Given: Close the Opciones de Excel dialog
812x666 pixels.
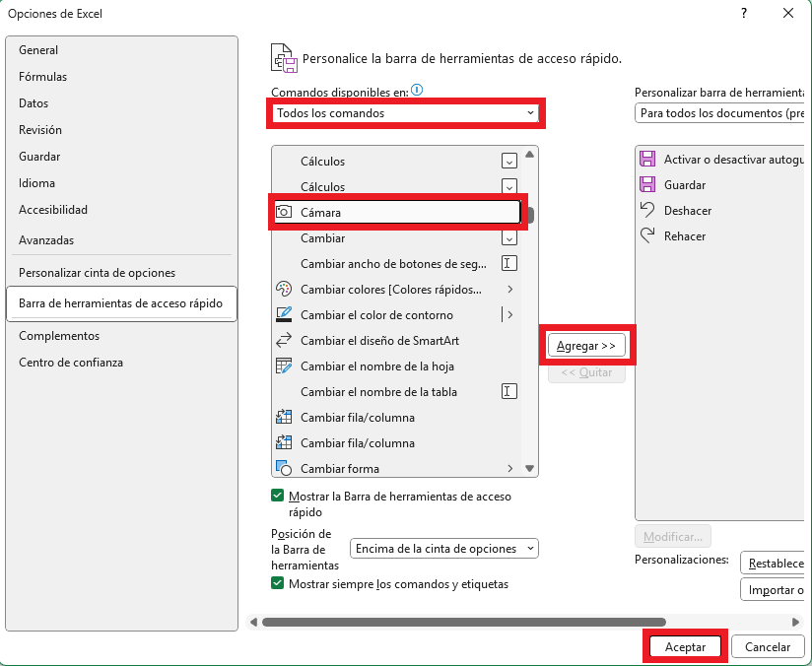Looking at the screenshot, I should coord(788,13).
